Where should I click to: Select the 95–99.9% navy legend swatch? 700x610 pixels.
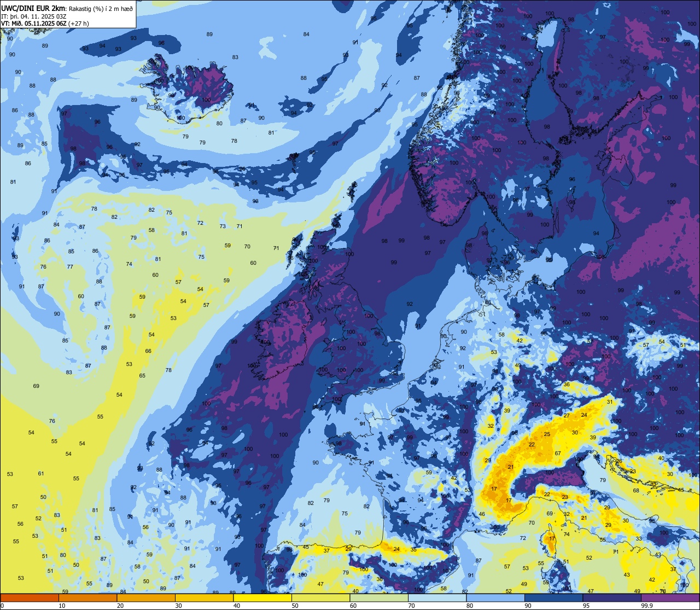tap(612, 597)
